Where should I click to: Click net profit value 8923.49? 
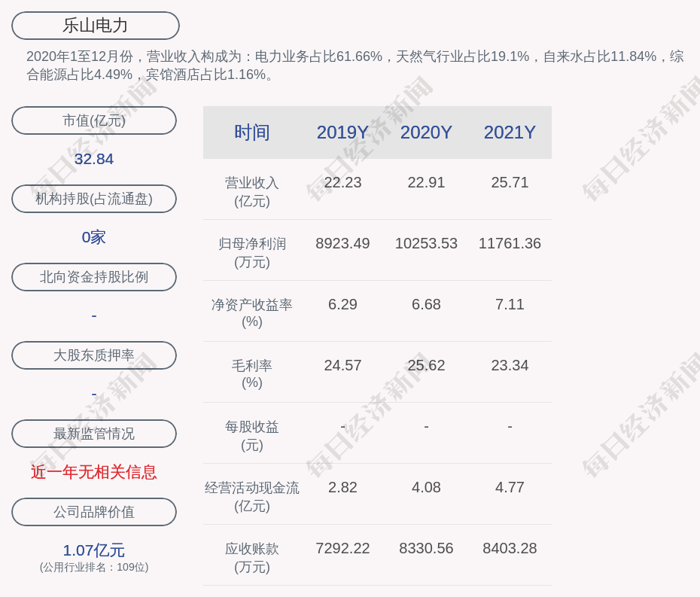point(342,243)
